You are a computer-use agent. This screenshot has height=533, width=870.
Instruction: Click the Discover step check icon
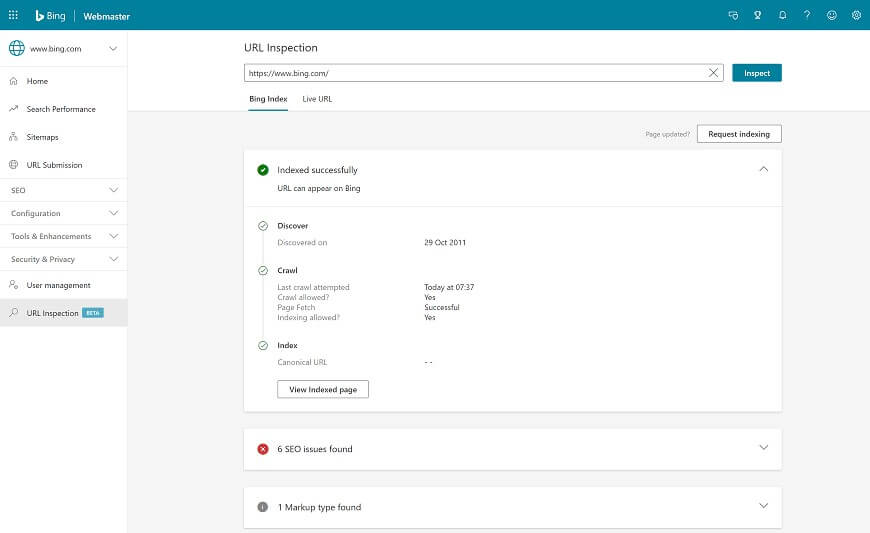pos(263,226)
